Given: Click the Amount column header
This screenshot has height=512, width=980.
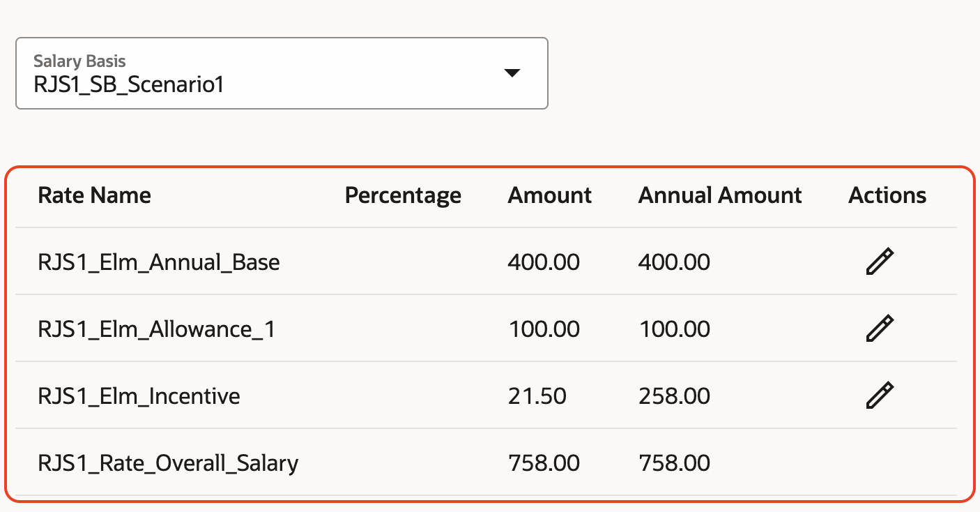Looking at the screenshot, I should [x=549, y=195].
